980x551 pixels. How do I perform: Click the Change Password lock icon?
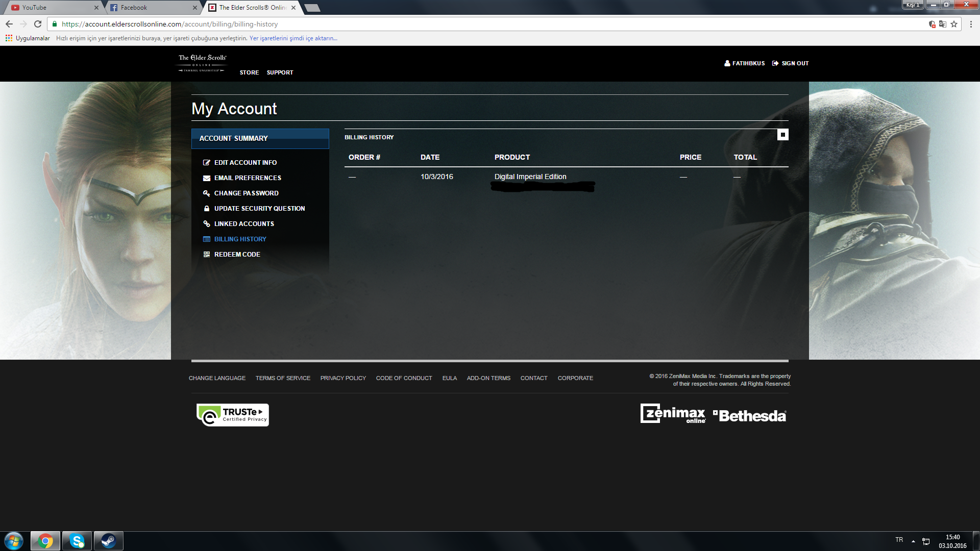tap(207, 193)
